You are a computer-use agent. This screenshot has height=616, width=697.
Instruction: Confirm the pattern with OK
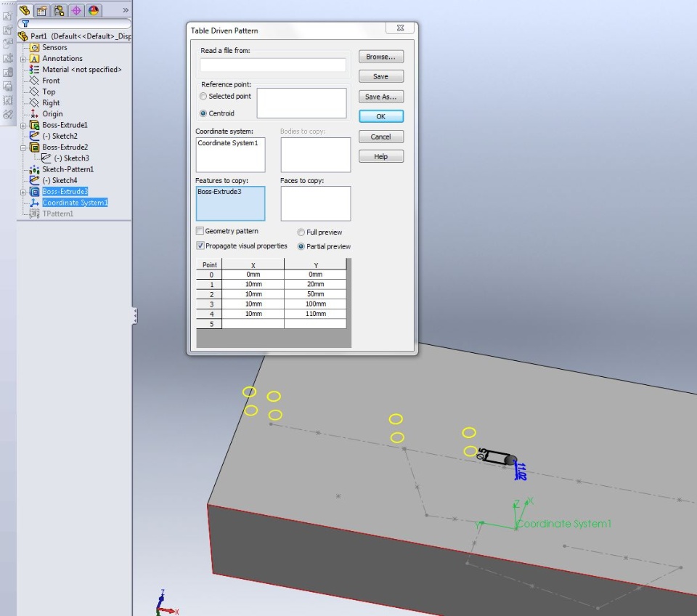(381, 116)
